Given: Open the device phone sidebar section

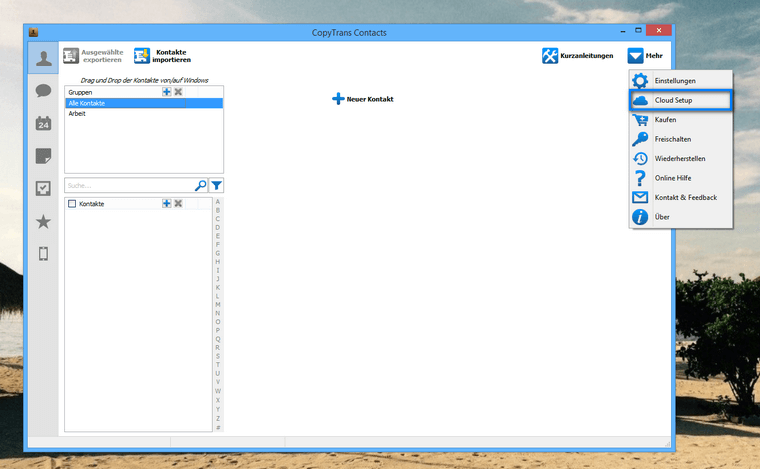Looking at the screenshot, I should (43, 253).
